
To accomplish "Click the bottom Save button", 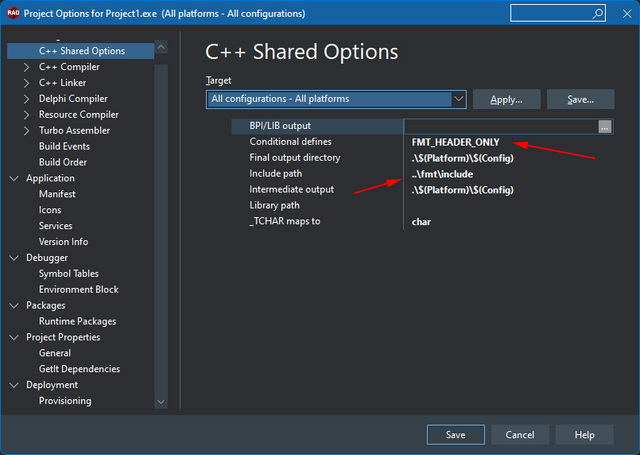I will tap(456, 435).
